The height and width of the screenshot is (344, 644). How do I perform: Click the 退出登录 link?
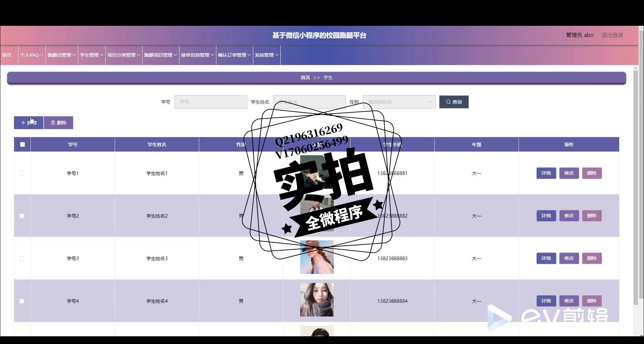(612, 35)
